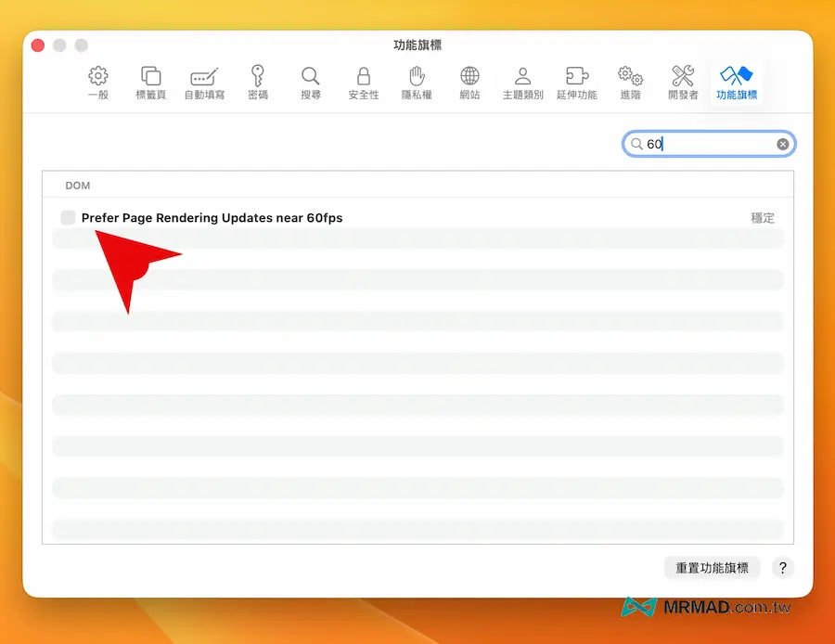Open help via the question mark button
The height and width of the screenshot is (644, 835).
point(782,567)
